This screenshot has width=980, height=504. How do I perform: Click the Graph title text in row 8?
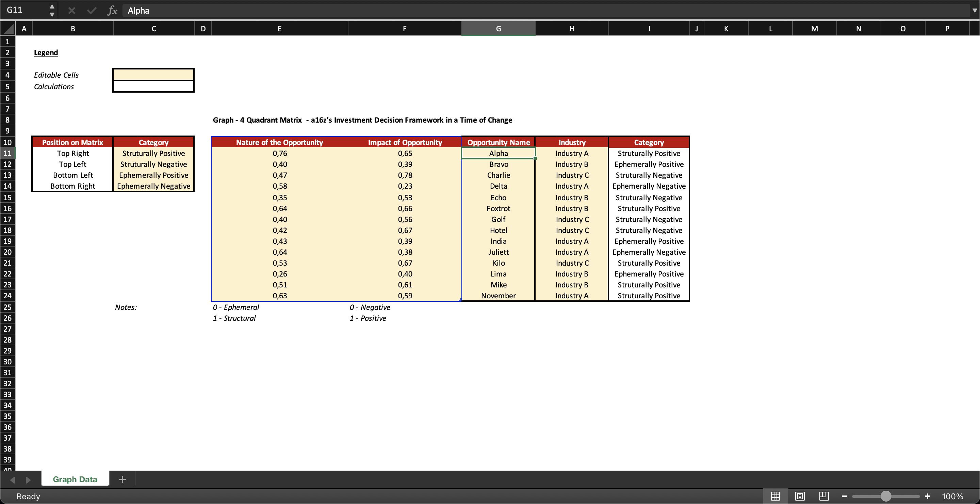coord(362,120)
